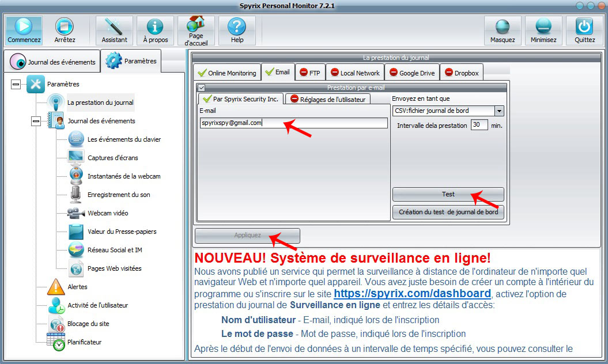Switch to FTP delivery tab

click(x=310, y=73)
